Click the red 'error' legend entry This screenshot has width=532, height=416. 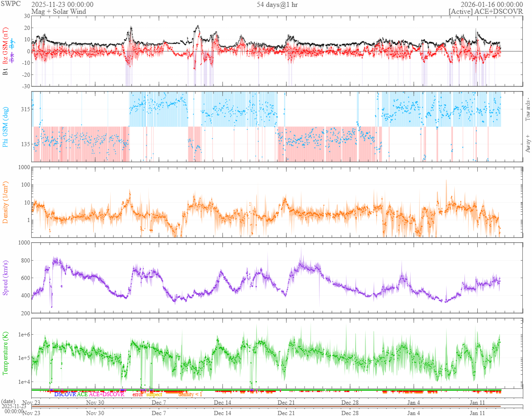tap(137, 394)
